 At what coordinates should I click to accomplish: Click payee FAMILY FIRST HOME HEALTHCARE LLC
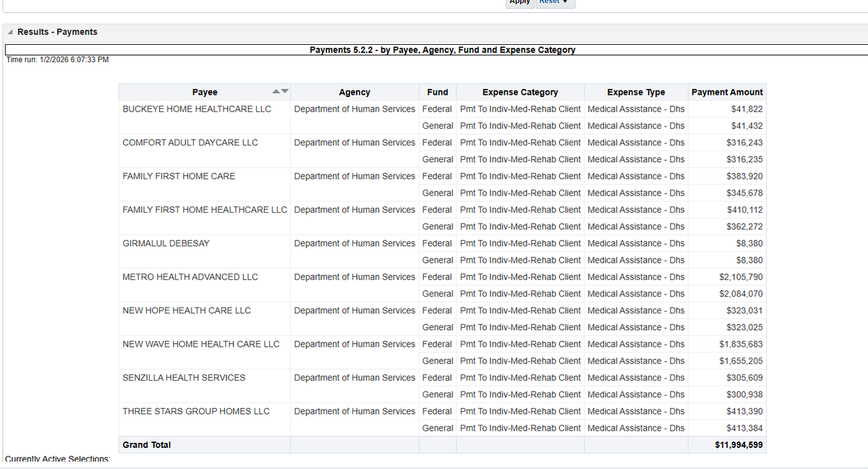tap(205, 210)
